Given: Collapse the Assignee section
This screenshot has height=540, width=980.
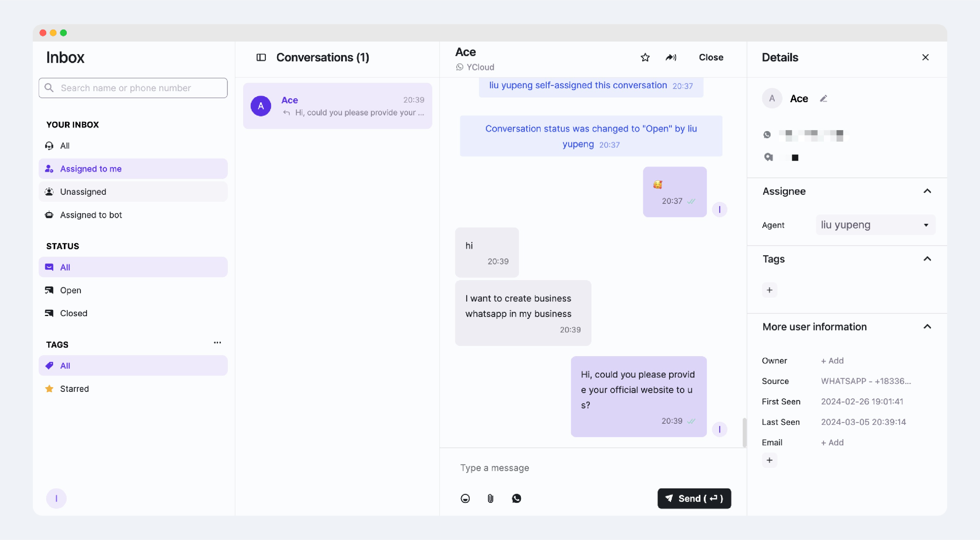Looking at the screenshot, I should click(927, 191).
